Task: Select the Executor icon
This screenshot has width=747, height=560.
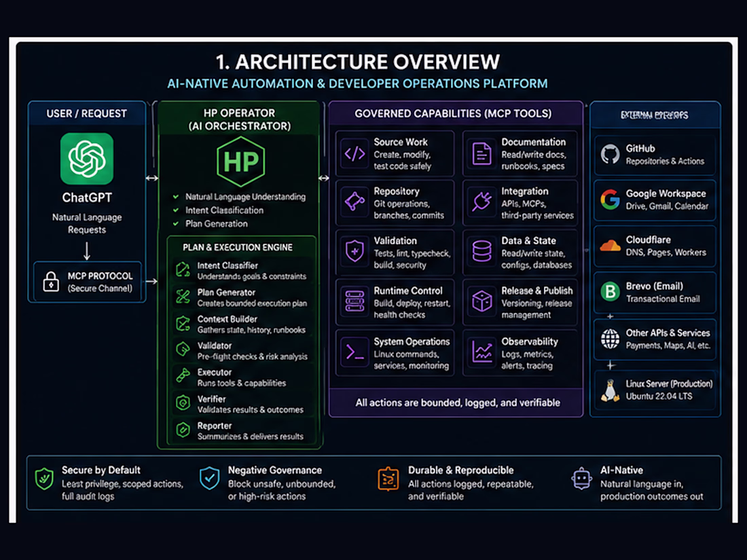Action: pos(183,376)
